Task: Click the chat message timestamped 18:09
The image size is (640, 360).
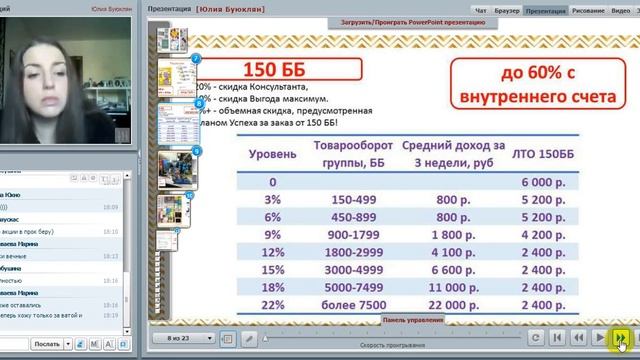Action: click(60, 207)
